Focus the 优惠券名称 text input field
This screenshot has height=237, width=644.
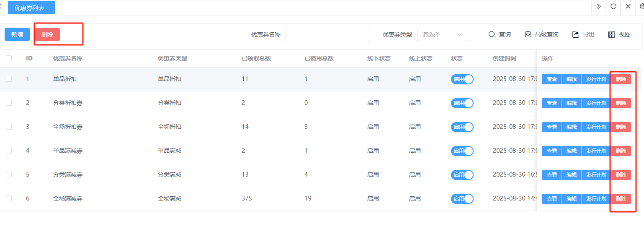(x=327, y=34)
